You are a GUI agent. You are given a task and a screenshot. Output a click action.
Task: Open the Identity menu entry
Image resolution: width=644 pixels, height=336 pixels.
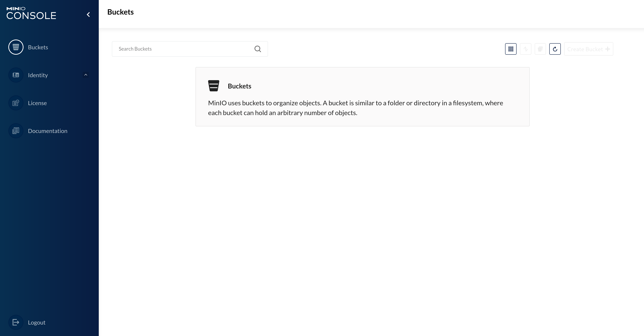38,75
